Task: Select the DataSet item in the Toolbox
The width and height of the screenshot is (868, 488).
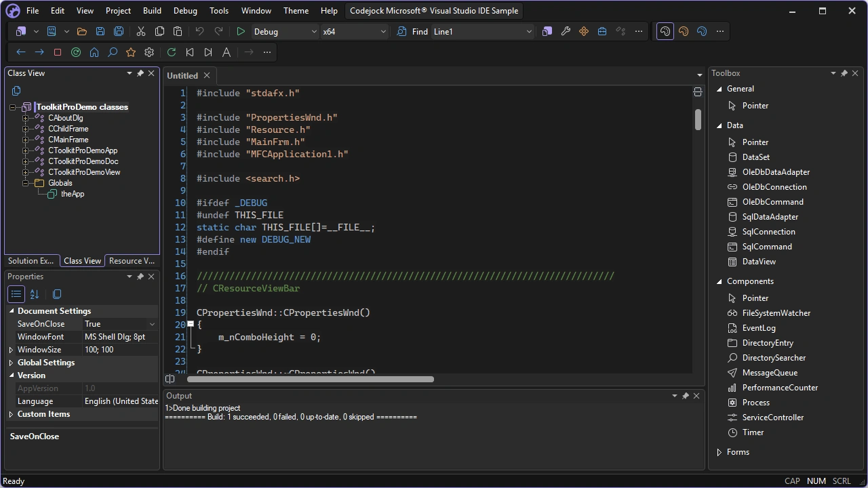Action: (755, 157)
